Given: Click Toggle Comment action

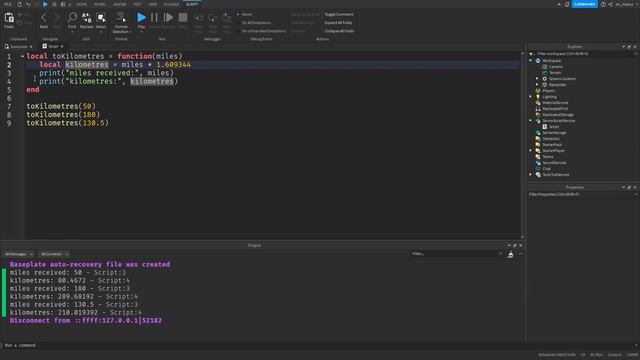Looking at the screenshot, I should tap(339, 14).
